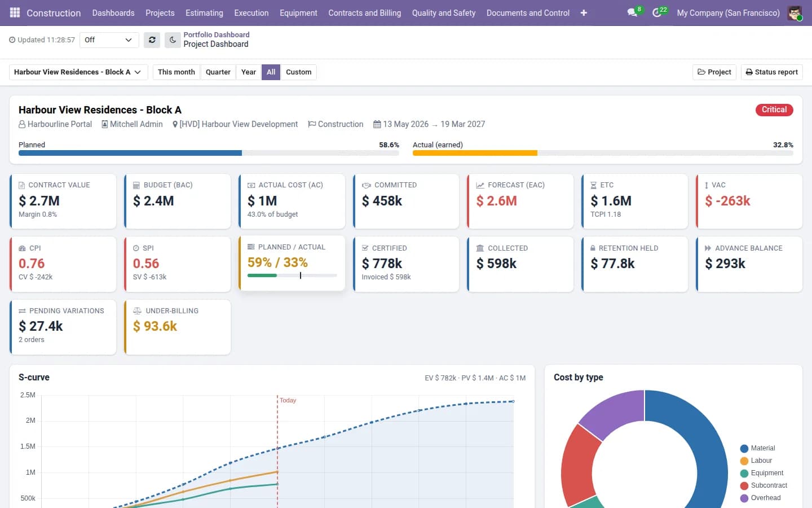
Task: Click the plus icon in the menu bar
Action: [x=584, y=12]
